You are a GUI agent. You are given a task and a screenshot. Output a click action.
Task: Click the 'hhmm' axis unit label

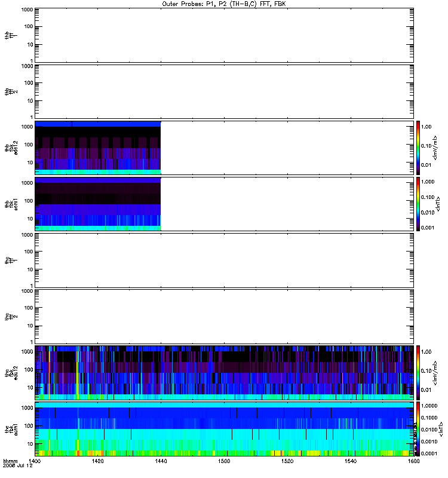pyautogui.click(x=10, y=461)
